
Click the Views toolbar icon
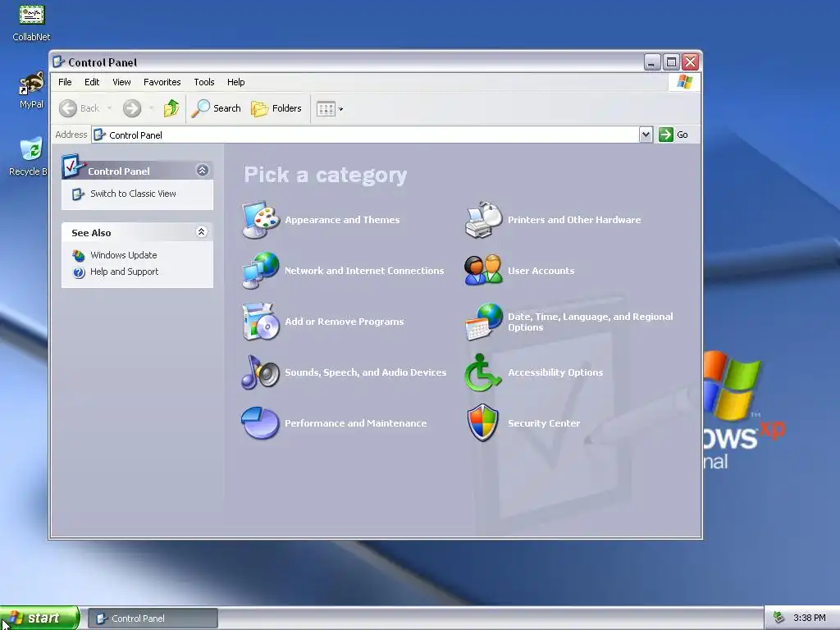pyautogui.click(x=326, y=109)
